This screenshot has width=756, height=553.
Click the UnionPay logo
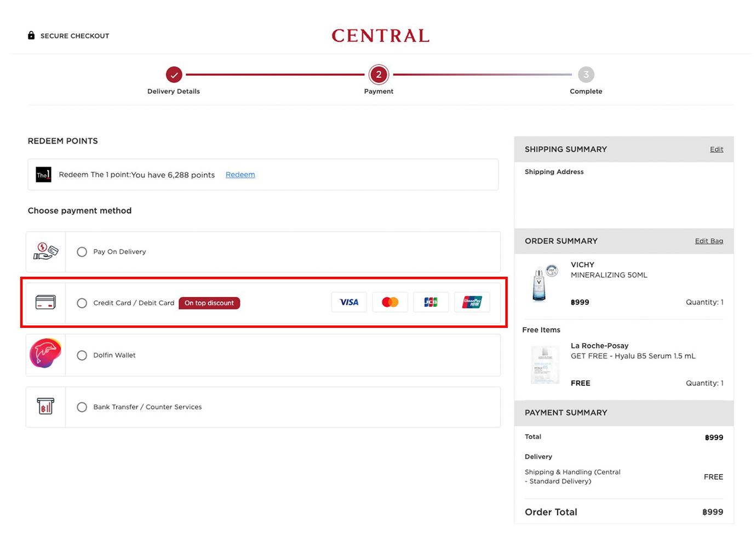point(472,302)
